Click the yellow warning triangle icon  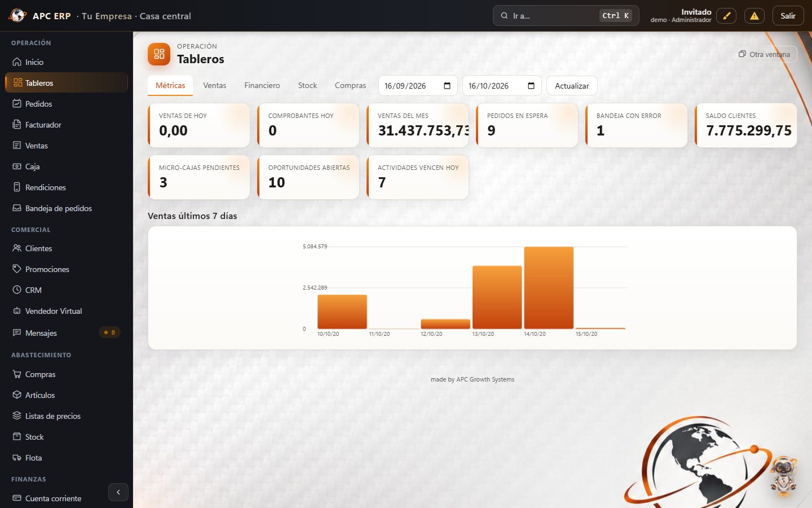pyautogui.click(x=754, y=16)
